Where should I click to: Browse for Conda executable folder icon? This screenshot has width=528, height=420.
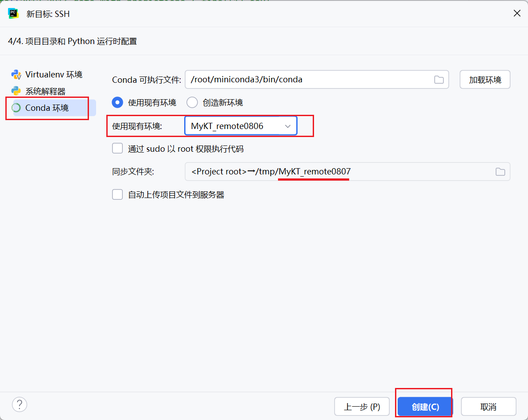pos(439,80)
